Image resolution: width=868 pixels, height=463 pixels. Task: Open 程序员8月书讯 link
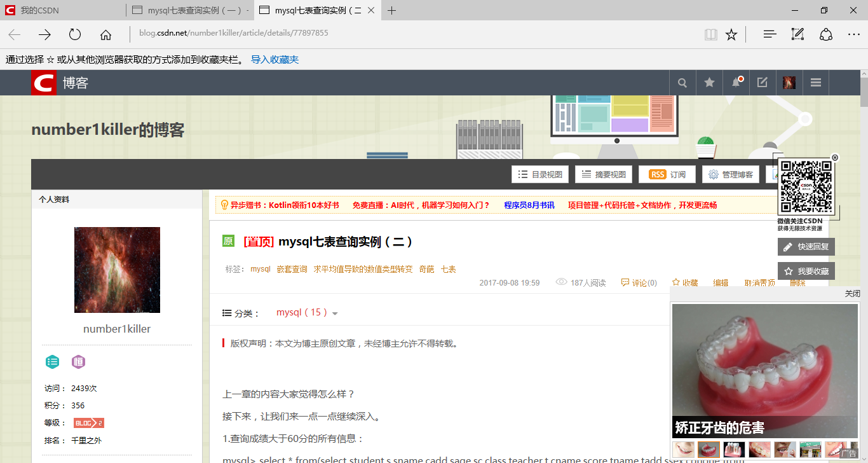[x=529, y=205]
